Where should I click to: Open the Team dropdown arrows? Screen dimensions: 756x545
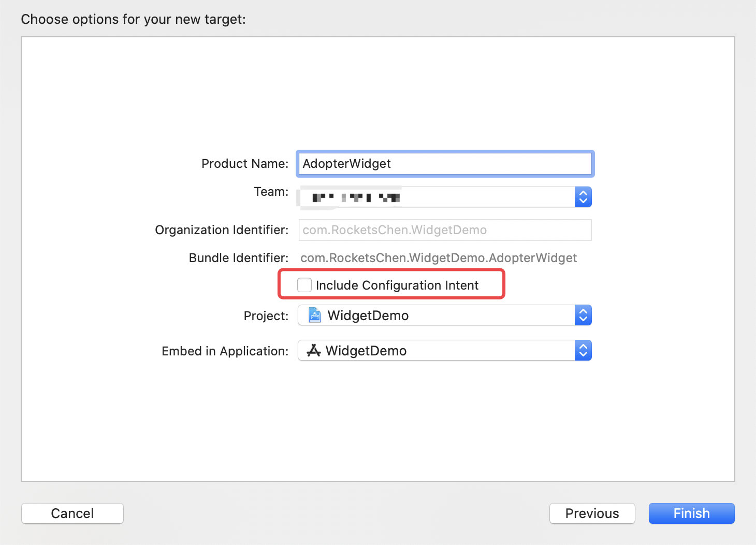pyautogui.click(x=583, y=197)
